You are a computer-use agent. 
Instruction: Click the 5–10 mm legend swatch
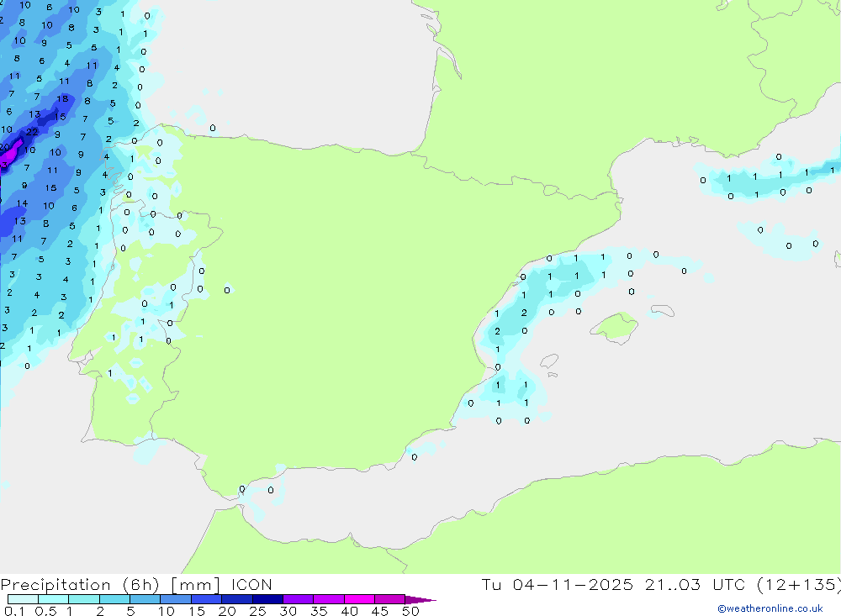coord(145,599)
